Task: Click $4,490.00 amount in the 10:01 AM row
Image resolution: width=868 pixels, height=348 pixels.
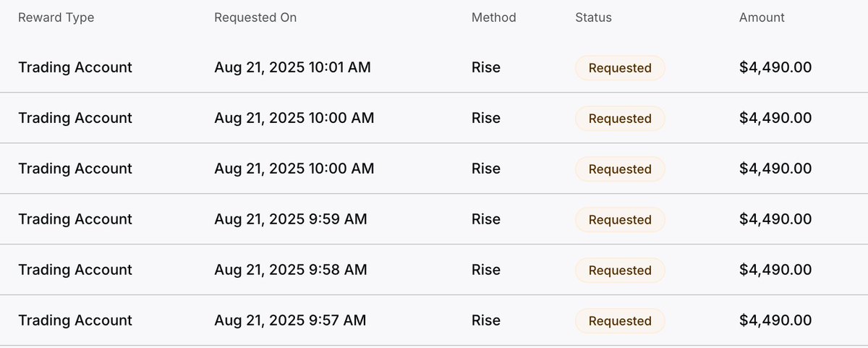Action: click(775, 68)
